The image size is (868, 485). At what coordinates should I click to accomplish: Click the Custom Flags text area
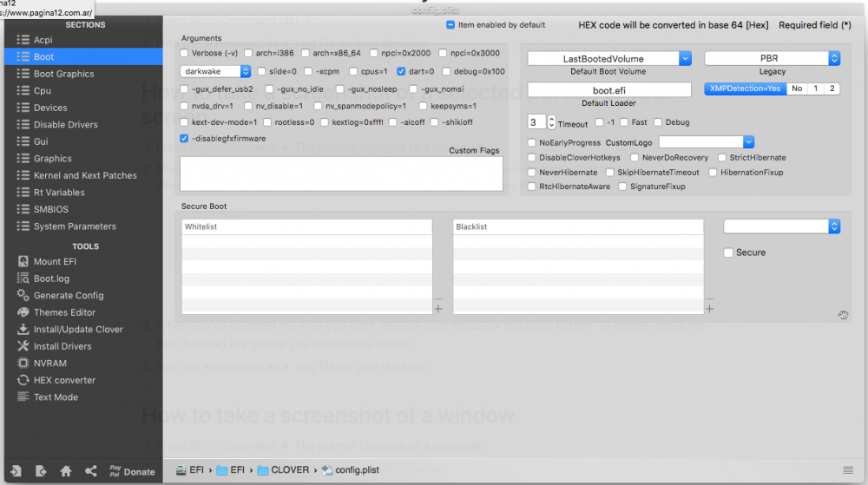tap(341, 174)
